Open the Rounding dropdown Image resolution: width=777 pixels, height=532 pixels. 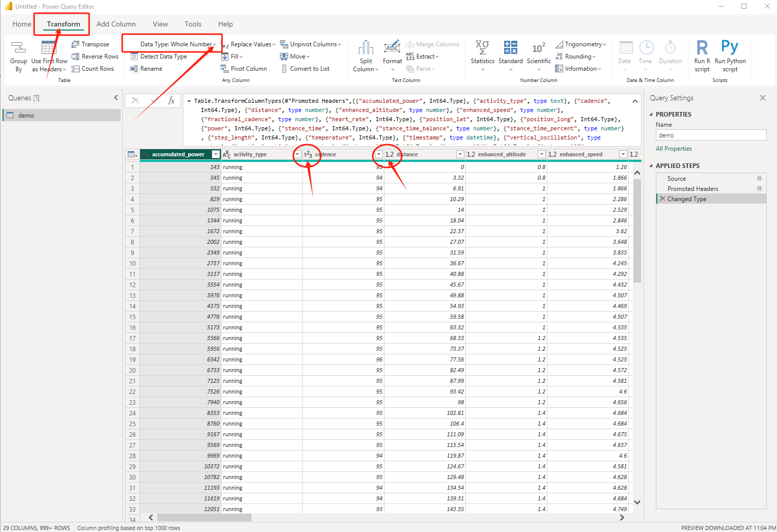(576, 57)
